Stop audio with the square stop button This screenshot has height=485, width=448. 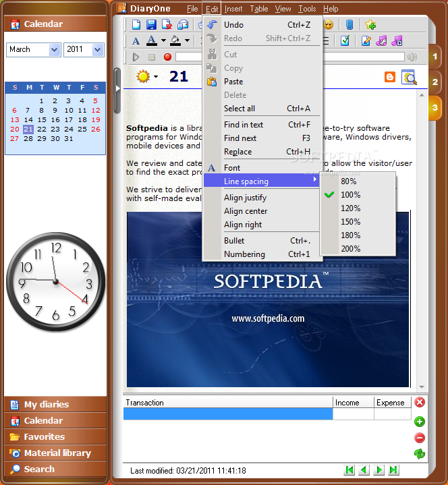tap(152, 57)
